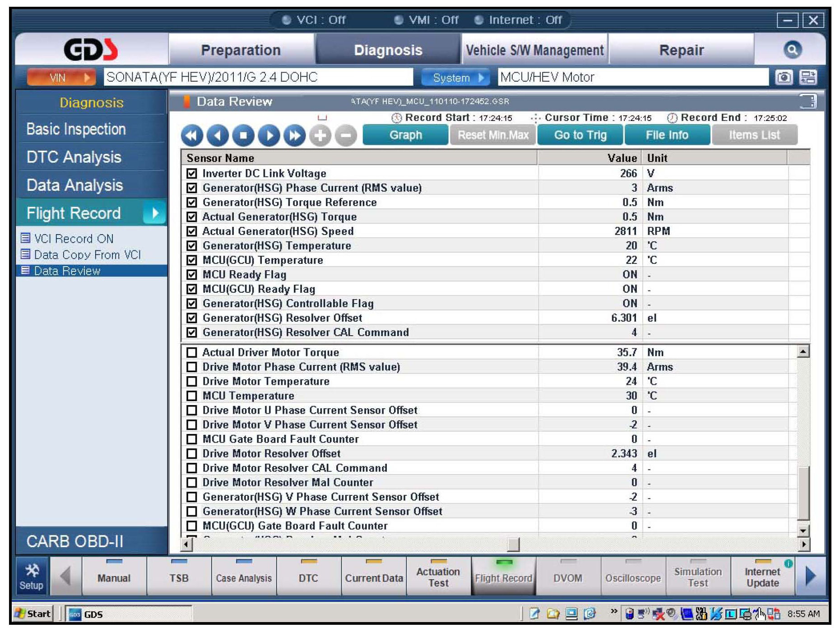The image size is (840, 632).
Task: Click the rewind-to-start playback button
Action: pos(192,135)
